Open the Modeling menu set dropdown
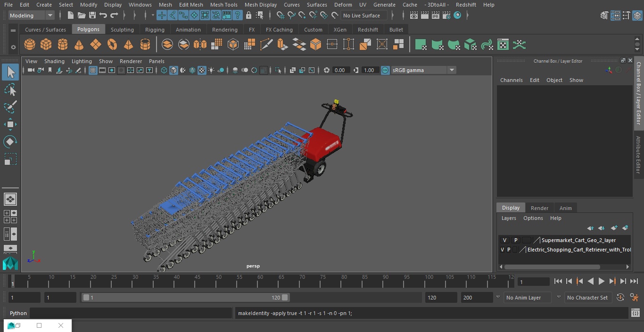 pos(32,16)
